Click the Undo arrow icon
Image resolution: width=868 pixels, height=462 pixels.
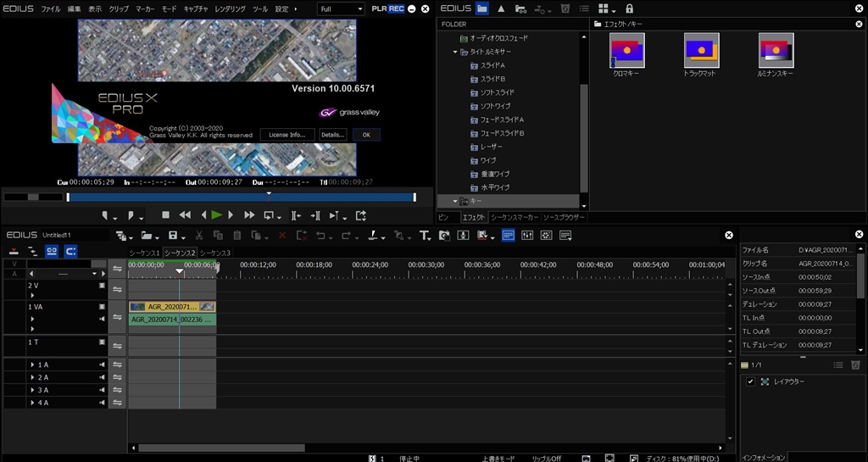320,235
